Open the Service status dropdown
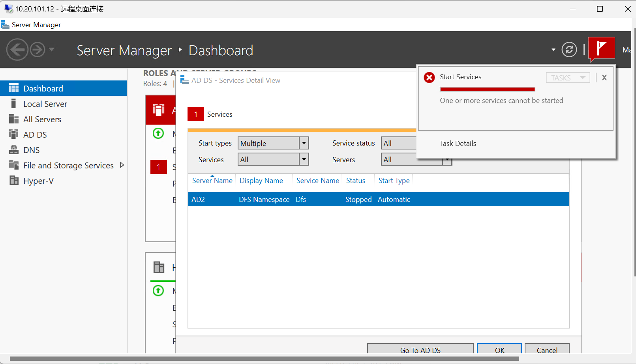 click(x=399, y=143)
